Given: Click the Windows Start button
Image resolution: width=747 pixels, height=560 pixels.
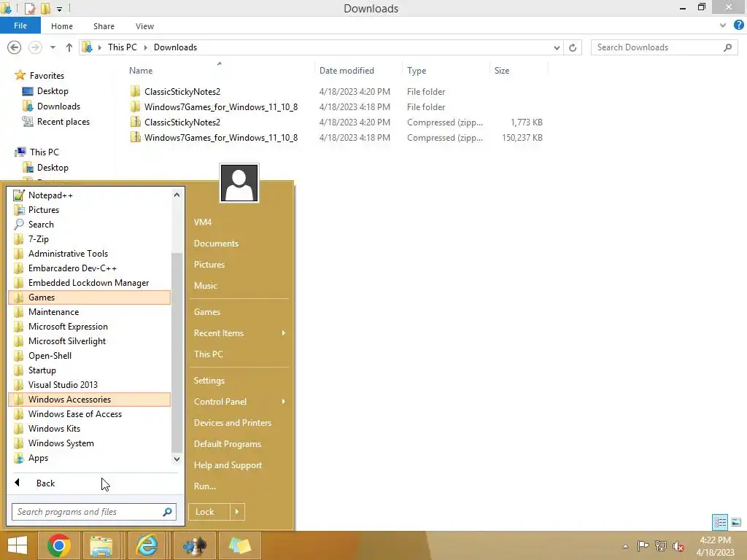Looking at the screenshot, I should click(x=18, y=545).
